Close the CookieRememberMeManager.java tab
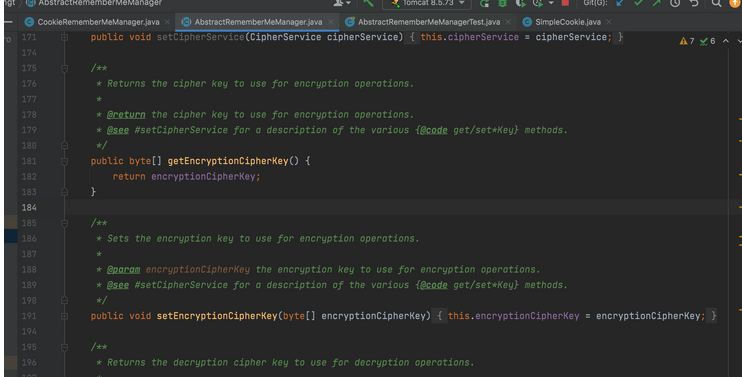 (x=167, y=22)
